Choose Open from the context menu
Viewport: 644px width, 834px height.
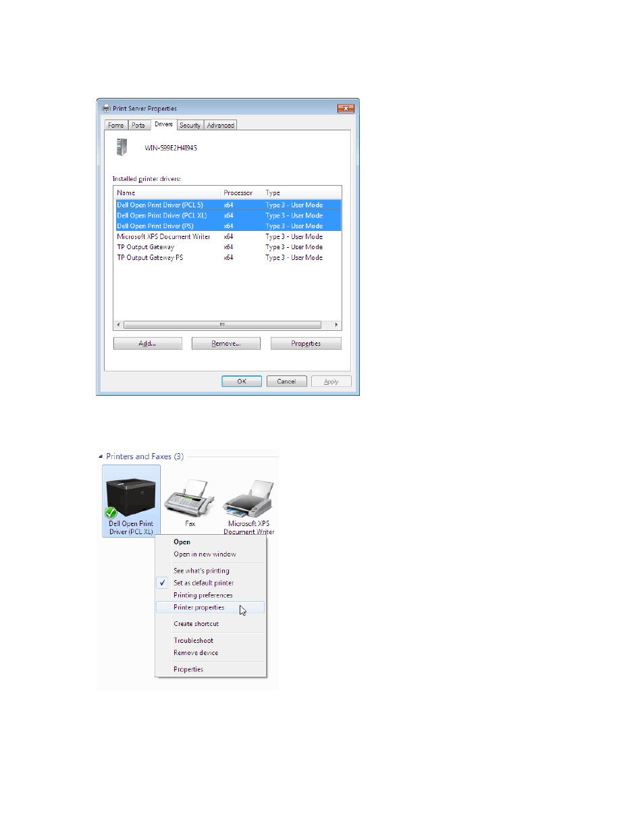click(x=211, y=542)
